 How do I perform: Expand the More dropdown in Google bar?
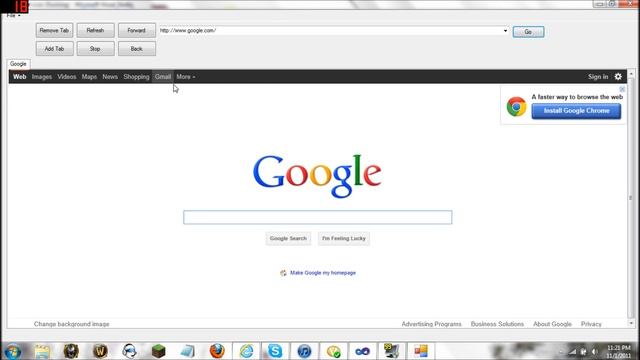(186, 77)
